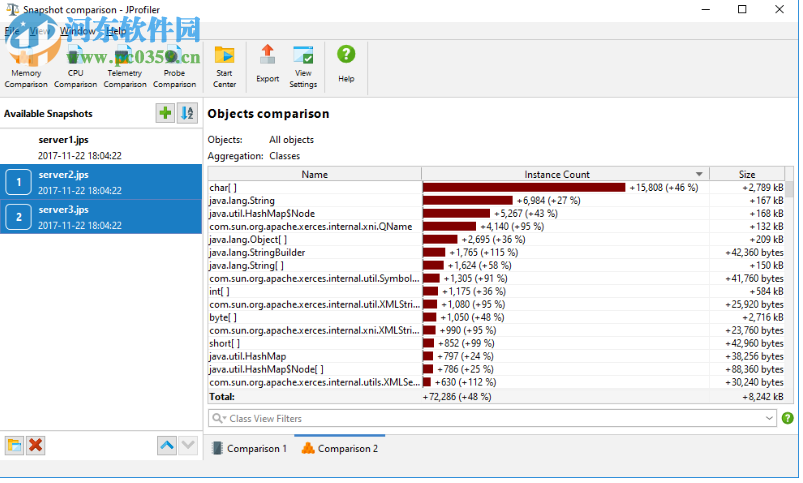Select the server2.jps snapshot
This screenshot has width=803, height=483.
tap(101, 182)
